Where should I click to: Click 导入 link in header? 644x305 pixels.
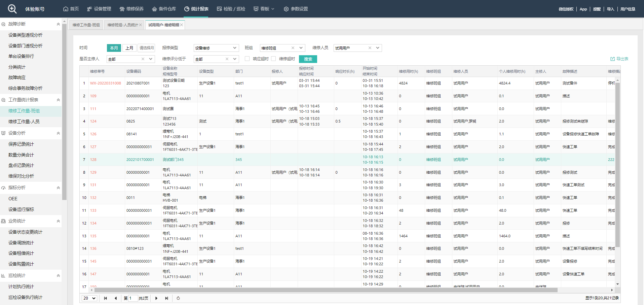[x=610, y=9]
